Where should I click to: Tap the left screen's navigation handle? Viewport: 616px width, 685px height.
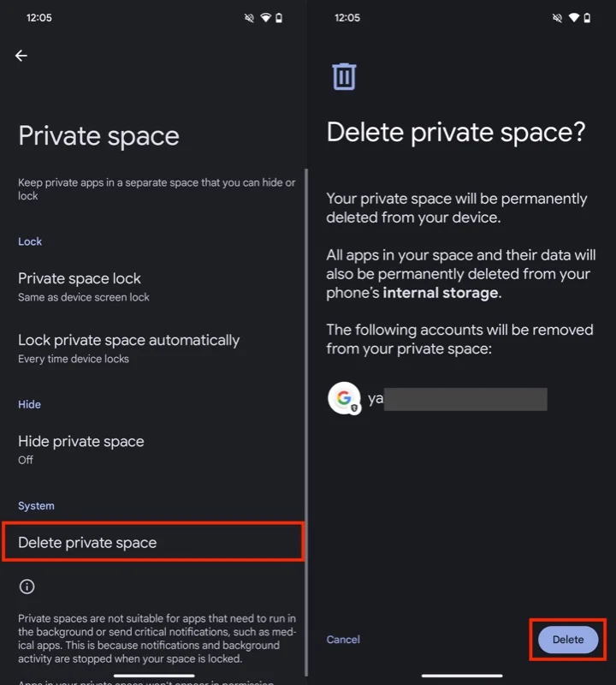[154, 676]
